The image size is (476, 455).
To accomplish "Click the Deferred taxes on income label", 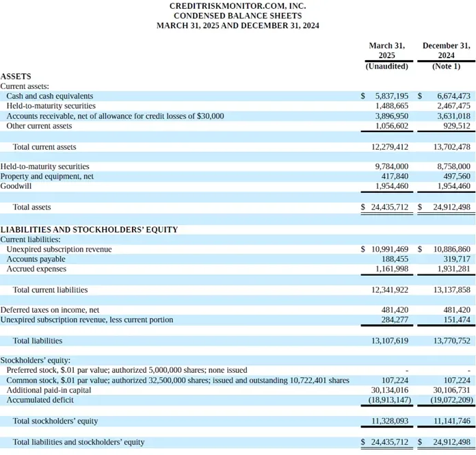I will tap(50, 310).
